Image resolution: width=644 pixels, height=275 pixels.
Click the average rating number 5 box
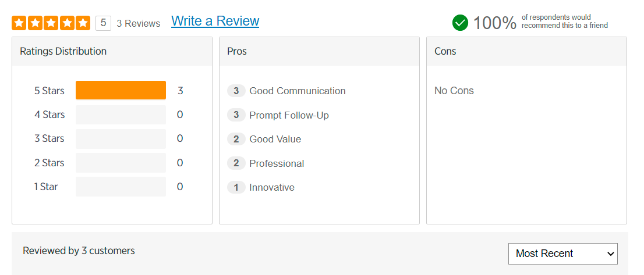(103, 23)
